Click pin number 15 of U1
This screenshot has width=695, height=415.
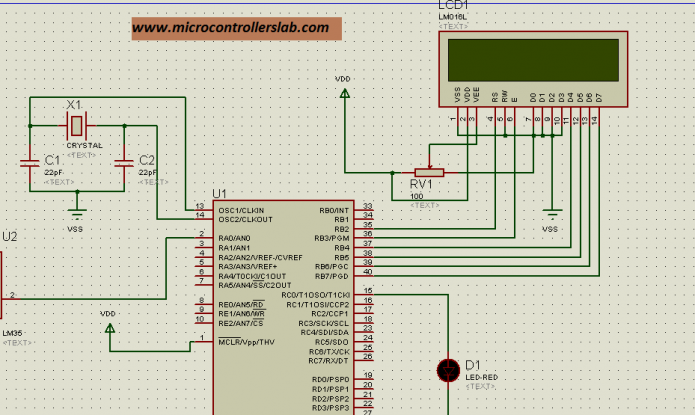pos(368,291)
